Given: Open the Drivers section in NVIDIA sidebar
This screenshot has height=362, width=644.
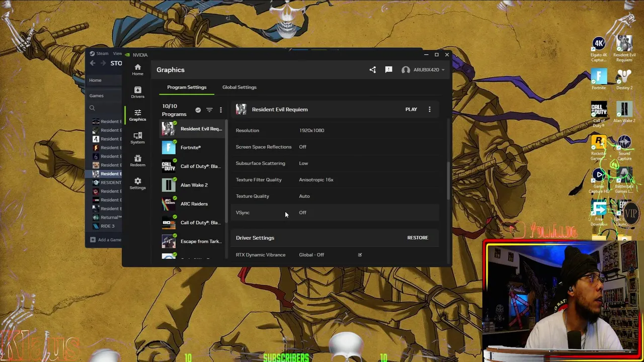Looking at the screenshot, I should click(137, 92).
